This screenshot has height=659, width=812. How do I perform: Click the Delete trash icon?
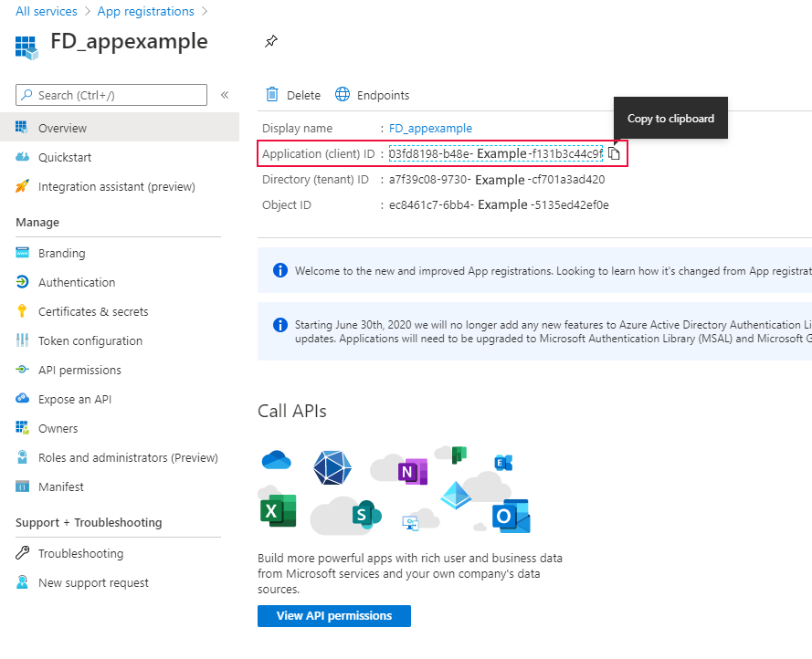(272, 94)
